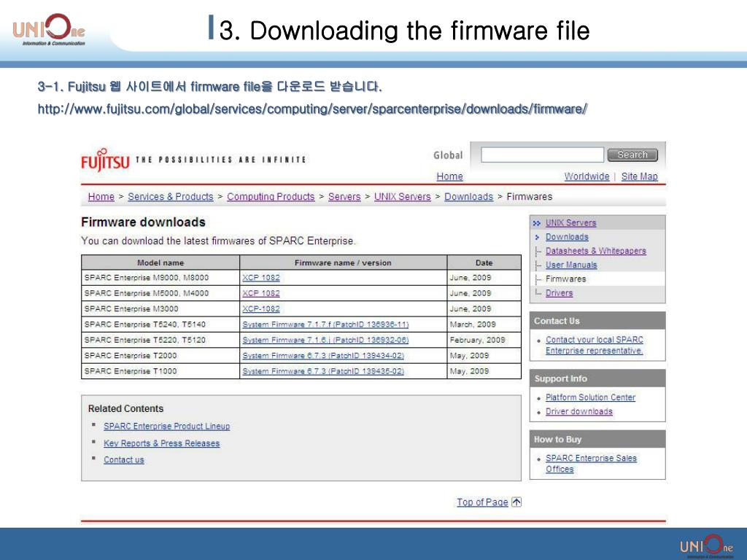Select Firmwares in the sidebar menu

pyautogui.click(x=565, y=279)
